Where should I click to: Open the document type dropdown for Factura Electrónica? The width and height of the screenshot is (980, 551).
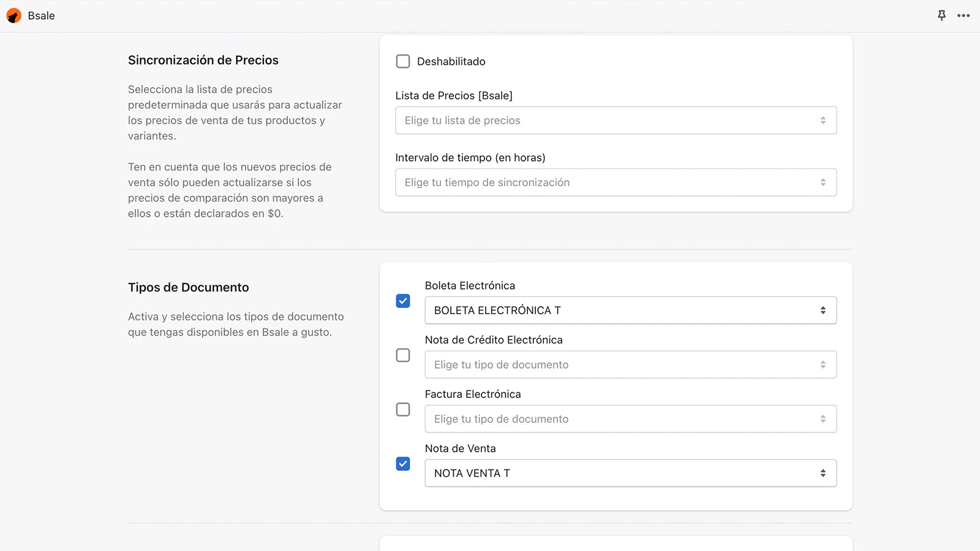630,419
